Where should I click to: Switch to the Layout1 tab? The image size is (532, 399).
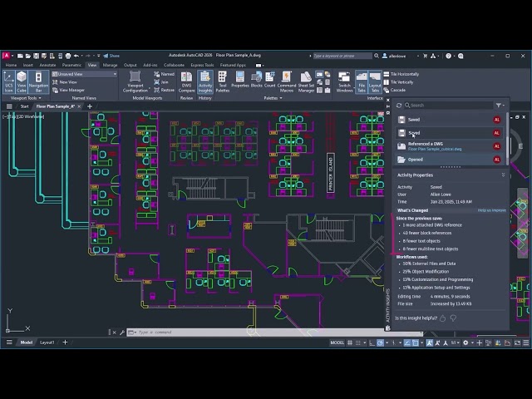[x=47, y=342]
